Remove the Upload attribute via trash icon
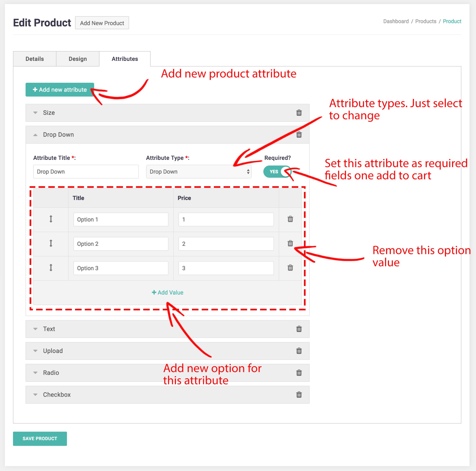The image size is (476, 471). tap(299, 351)
